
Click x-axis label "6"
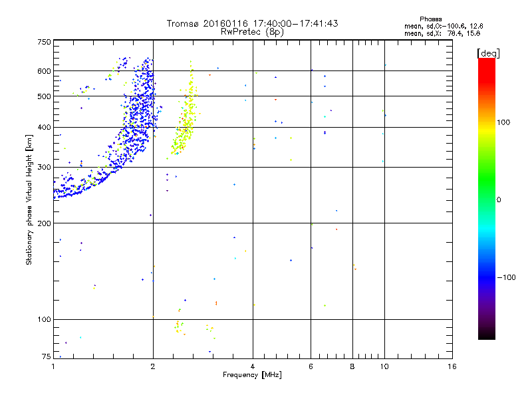[311, 366]
